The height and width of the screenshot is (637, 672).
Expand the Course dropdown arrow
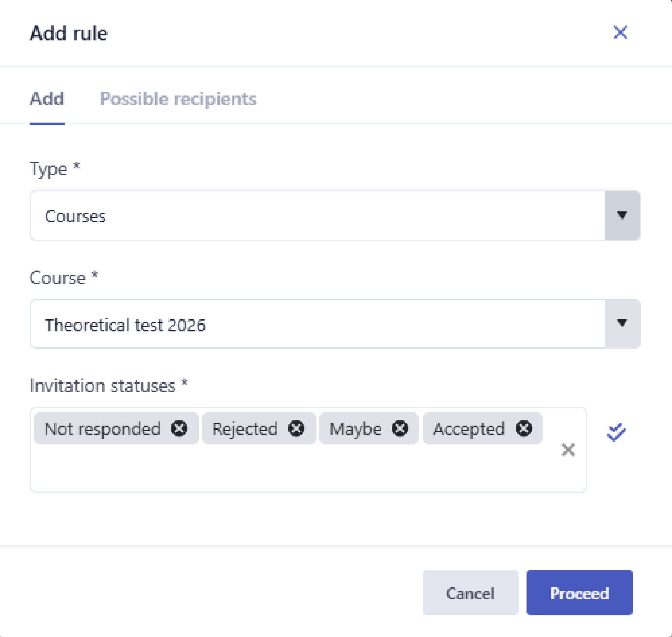point(622,323)
